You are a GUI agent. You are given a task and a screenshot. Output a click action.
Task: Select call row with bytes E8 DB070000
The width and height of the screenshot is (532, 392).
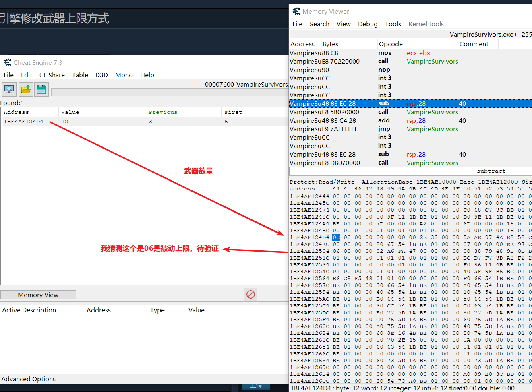tap(410, 163)
